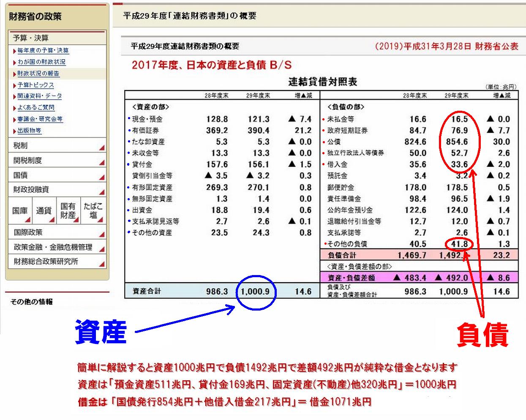Screen dimensions: 526x420
Task: Click red arrow icon beside 国際政策
Action: (x=101, y=235)
